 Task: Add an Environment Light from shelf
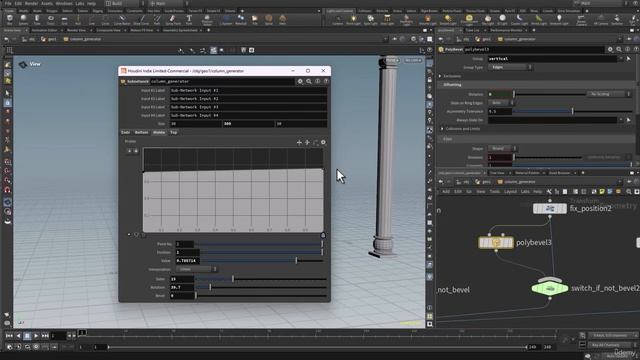[469, 19]
